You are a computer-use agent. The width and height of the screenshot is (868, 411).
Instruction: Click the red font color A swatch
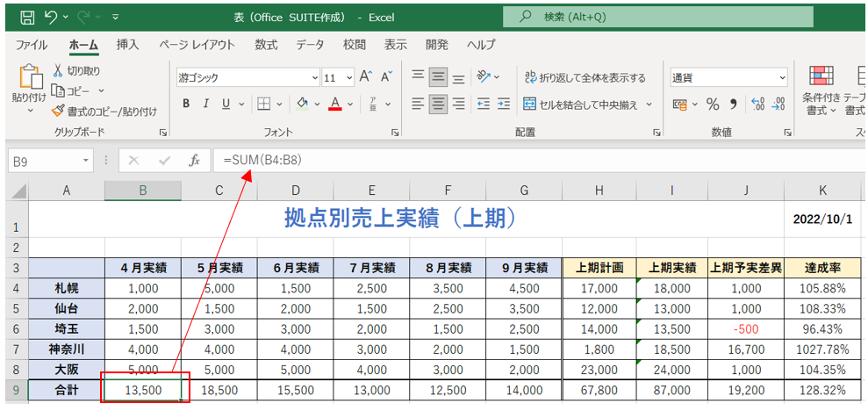coord(334,104)
